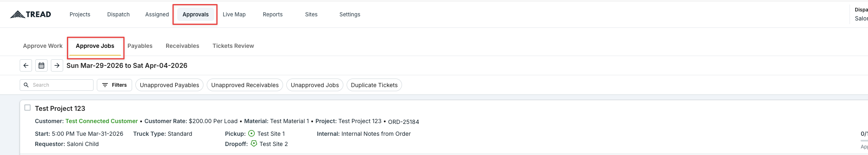Click the TREAD logo icon
The image size is (868, 155).
(18, 14)
